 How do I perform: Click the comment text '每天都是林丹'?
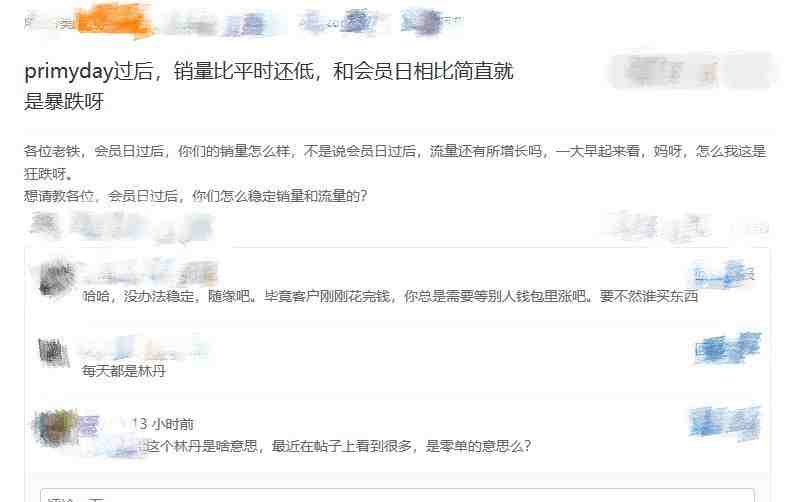click(x=124, y=371)
